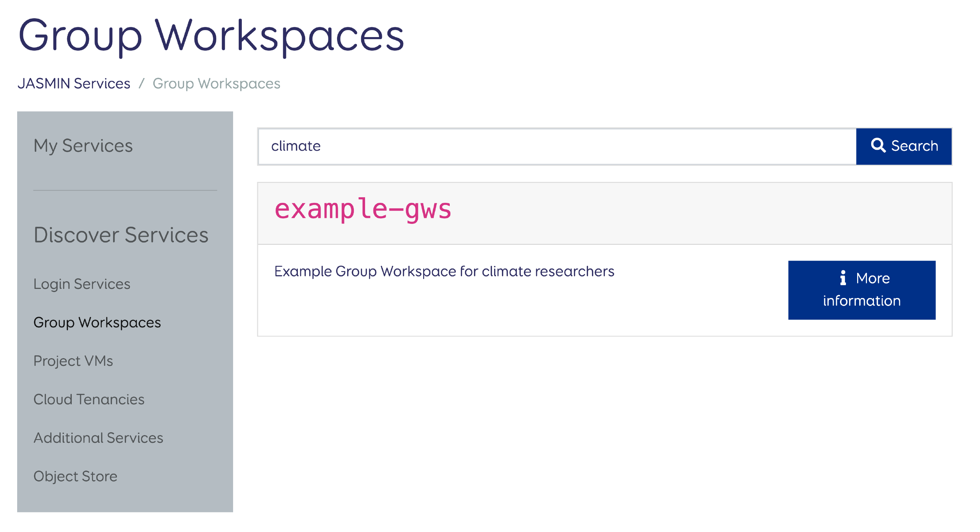
Task: Open More information for example-gws
Action: (x=861, y=290)
